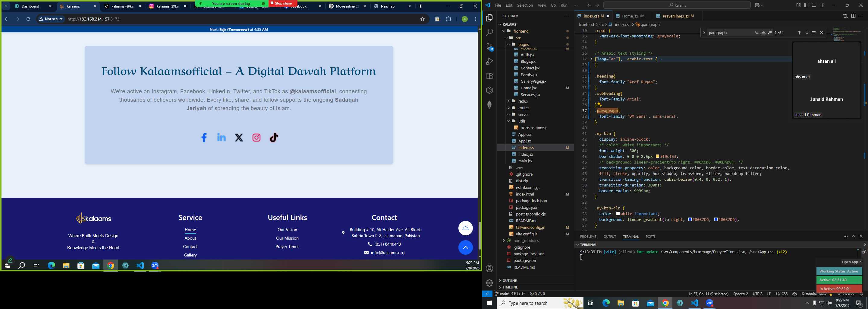This screenshot has height=309, width=868.
Task: Toggle Match Case in find widget
Action: (x=756, y=33)
